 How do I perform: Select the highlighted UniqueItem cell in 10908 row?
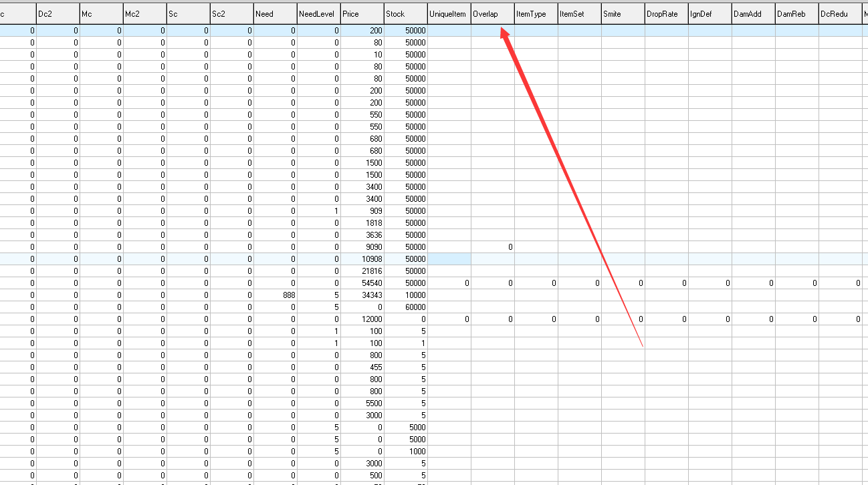tap(449, 259)
